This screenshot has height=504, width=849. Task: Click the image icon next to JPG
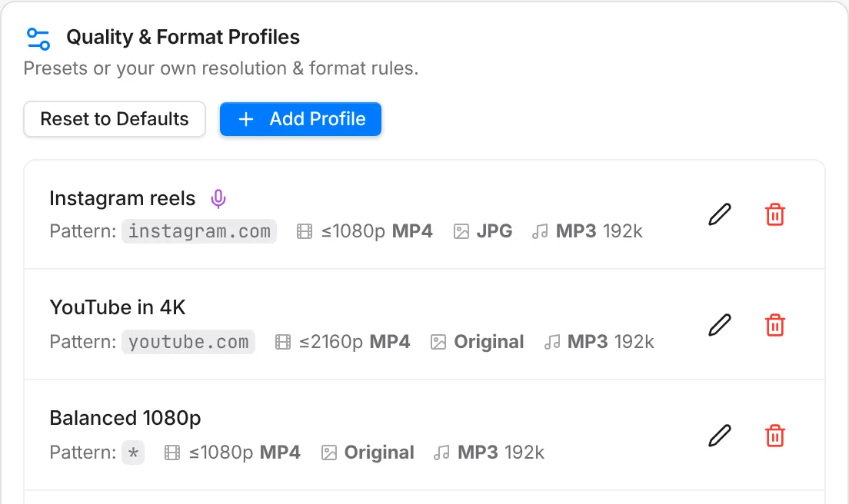[x=461, y=231]
